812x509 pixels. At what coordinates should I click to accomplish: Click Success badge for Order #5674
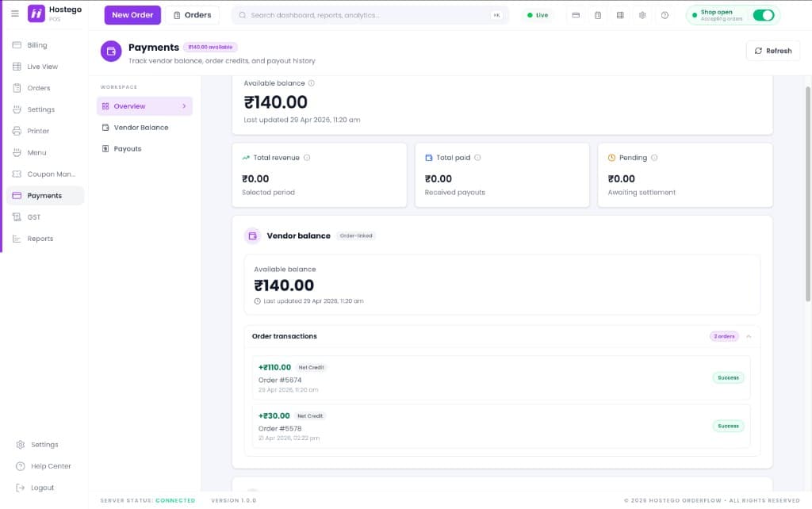point(728,378)
